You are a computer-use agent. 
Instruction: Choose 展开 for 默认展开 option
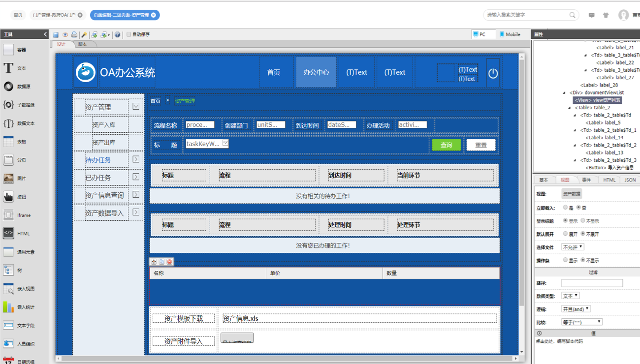click(565, 234)
